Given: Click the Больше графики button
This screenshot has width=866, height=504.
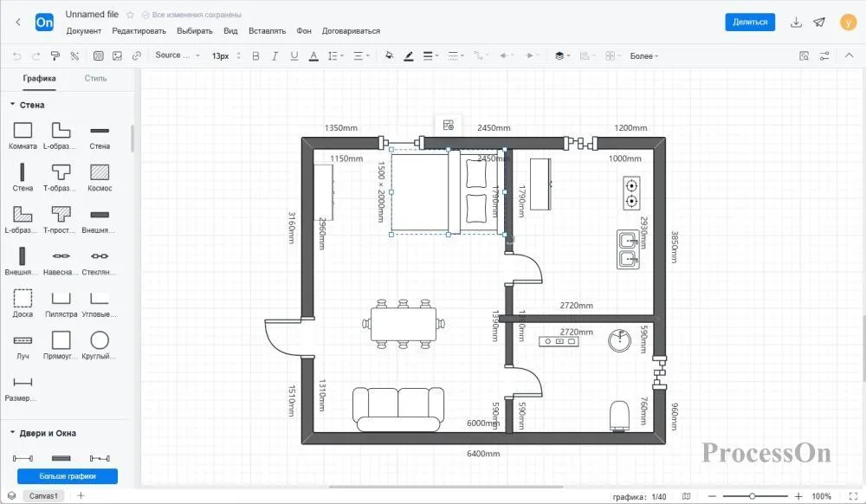Looking at the screenshot, I should pyautogui.click(x=68, y=475).
